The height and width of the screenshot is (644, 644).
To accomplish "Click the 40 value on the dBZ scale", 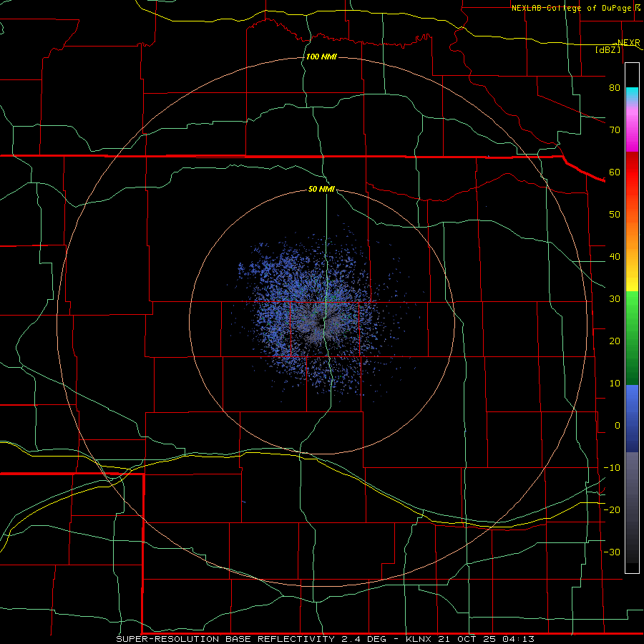I will [x=615, y=257].
